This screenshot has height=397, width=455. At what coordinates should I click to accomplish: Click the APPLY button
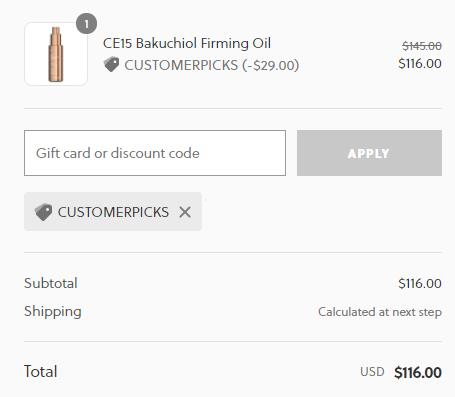coord(369,153)
